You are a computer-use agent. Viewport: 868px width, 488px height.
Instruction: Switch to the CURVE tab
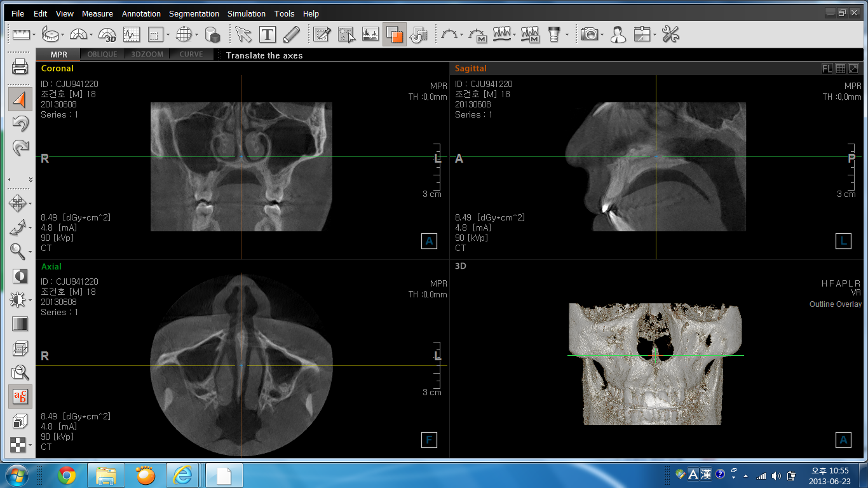[191, 55]
